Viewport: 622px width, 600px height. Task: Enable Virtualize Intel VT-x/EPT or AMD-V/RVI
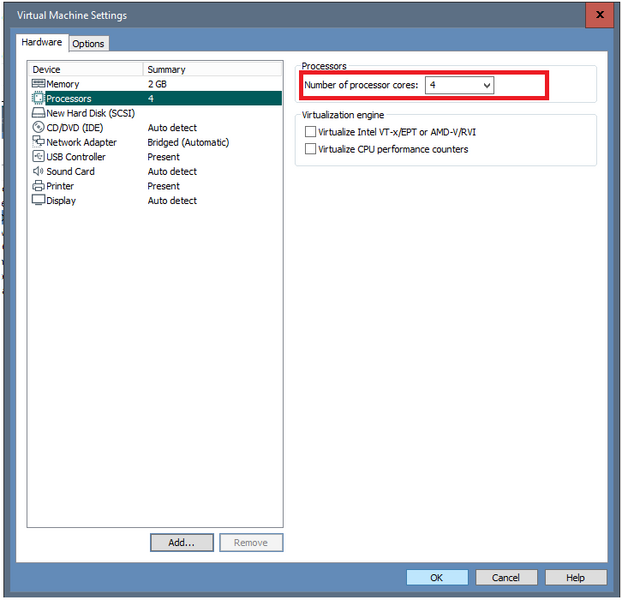tap(310, 132)
